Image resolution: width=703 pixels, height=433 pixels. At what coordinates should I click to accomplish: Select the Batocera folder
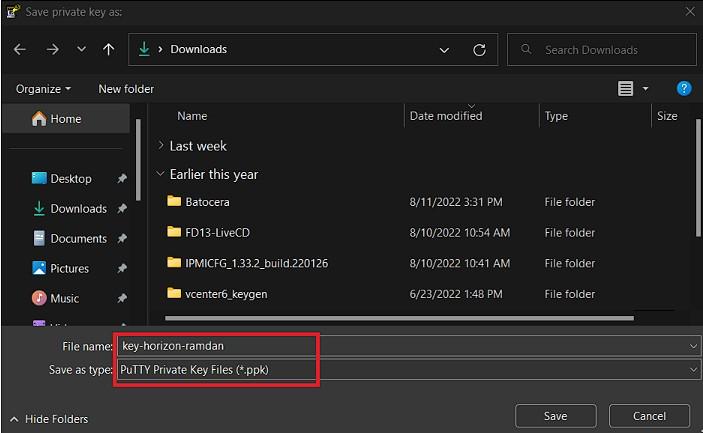pos(207,202)
